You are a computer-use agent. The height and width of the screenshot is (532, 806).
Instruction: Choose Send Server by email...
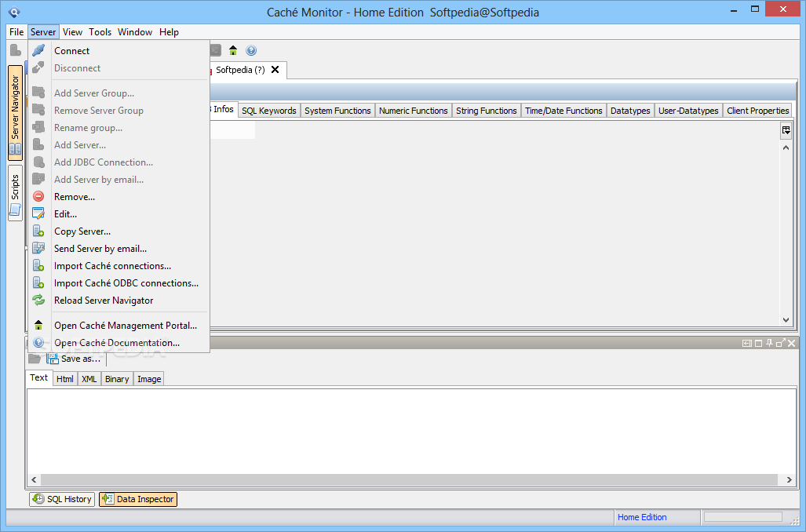coord(119,249)
